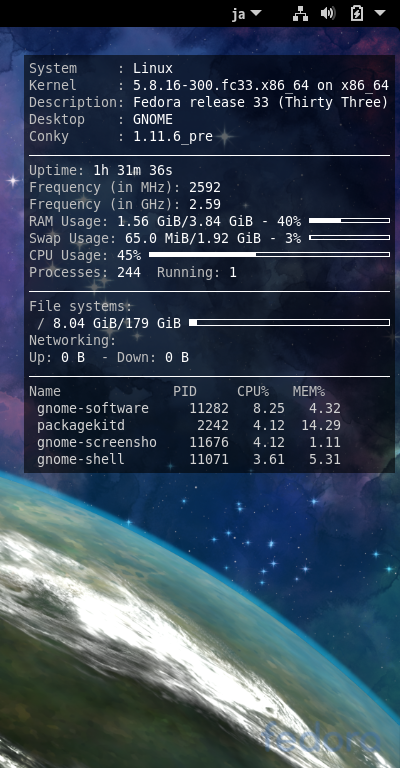Screen dimensions: 400x768
Task: Expand the system menu arrow
Action: click(380, 13)
